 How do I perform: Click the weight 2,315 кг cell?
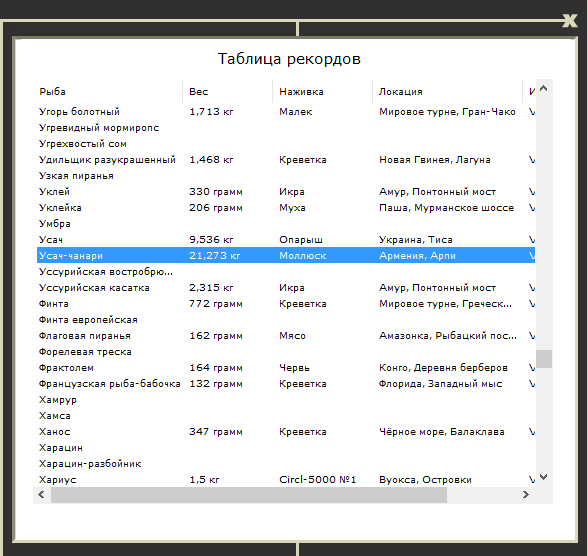click(x=211, y=288)
